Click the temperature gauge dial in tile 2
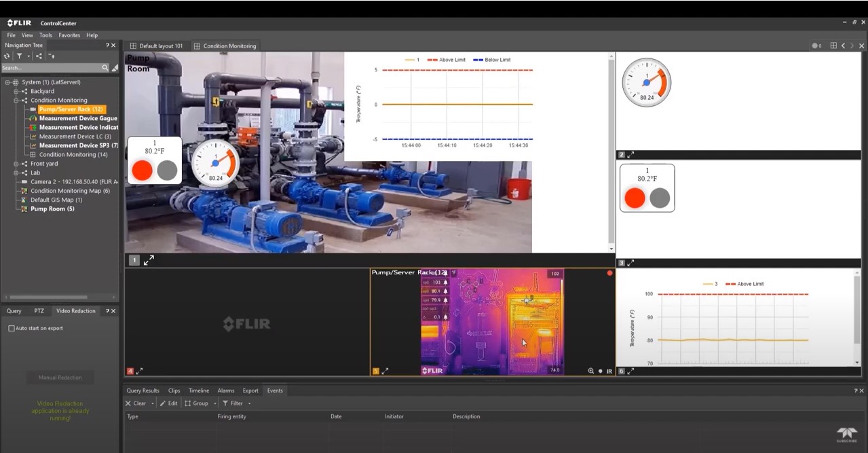Viewport: 868px width, 453px height. 647,82
